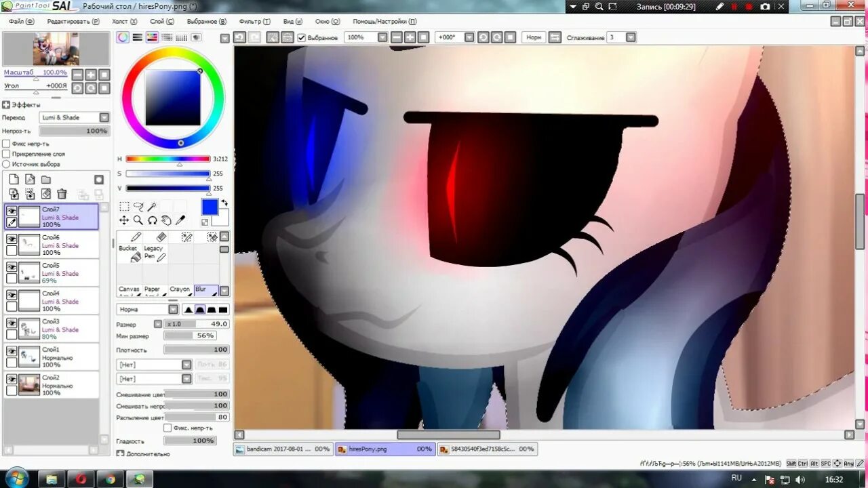Create a new normal layer

click(x=14, y=180)
